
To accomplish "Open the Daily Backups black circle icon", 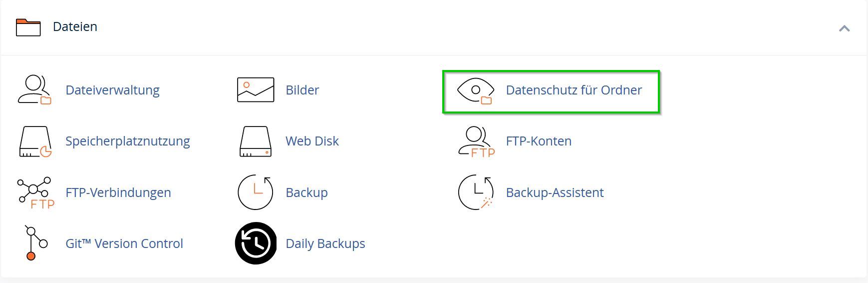I will click(256, 243).
